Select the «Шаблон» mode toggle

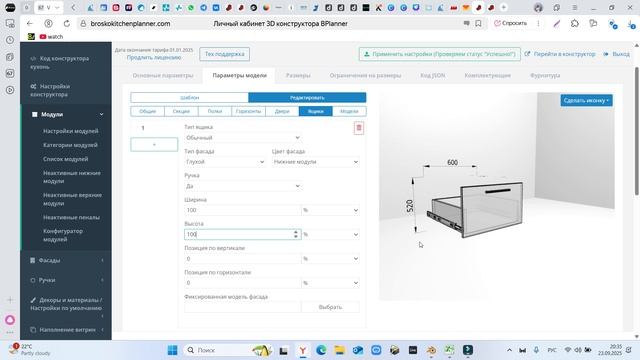[x=189, y=98]
